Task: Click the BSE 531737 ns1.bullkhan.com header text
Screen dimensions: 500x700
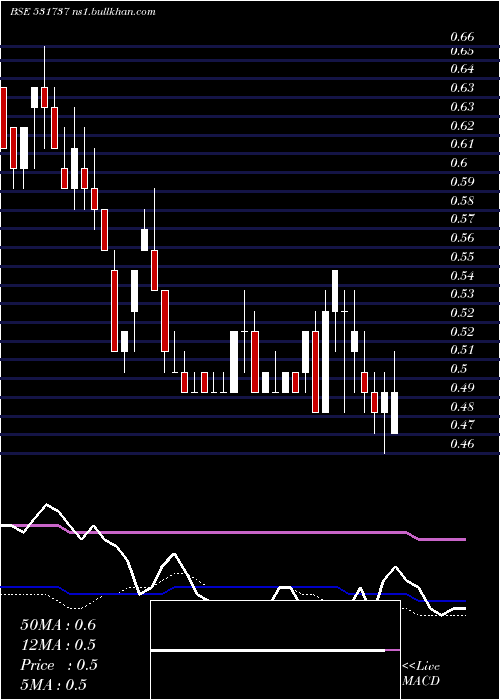Action: [x=83, y=12]
